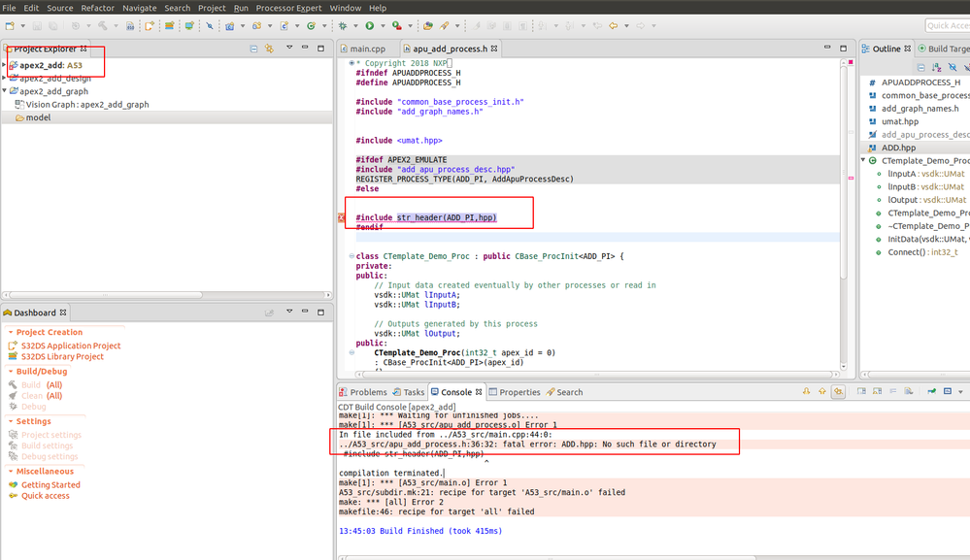Open dropdown next to Debug button

(355, 26)
